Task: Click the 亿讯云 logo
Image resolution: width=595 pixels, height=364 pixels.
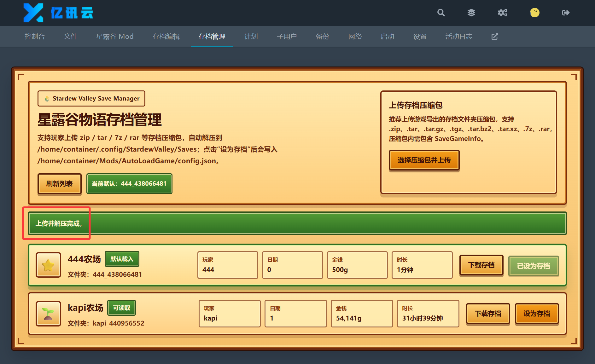Action: pos(58,13)
